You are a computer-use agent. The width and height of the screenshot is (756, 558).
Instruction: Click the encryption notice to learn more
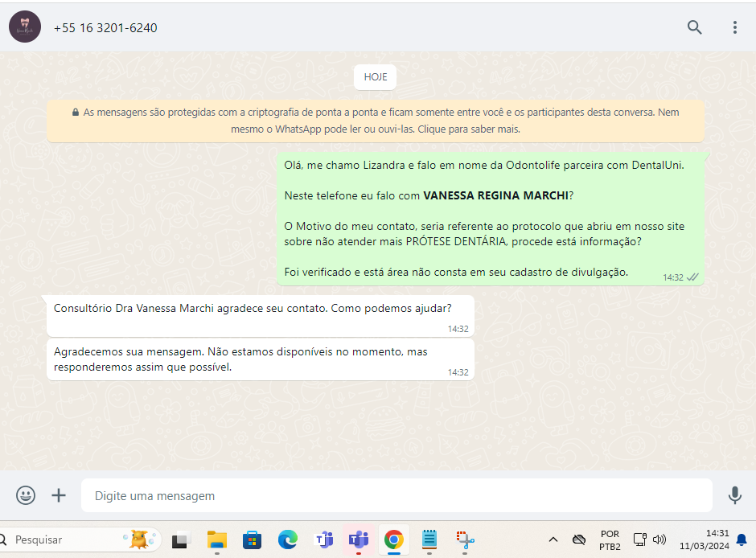376,121
